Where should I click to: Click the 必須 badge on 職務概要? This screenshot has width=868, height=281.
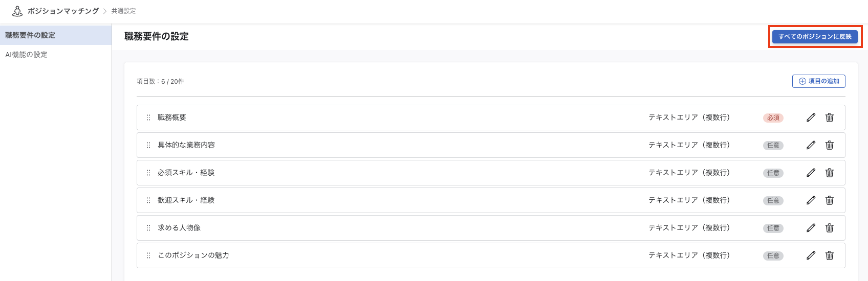pyautogui.click(x=773, y=118)
